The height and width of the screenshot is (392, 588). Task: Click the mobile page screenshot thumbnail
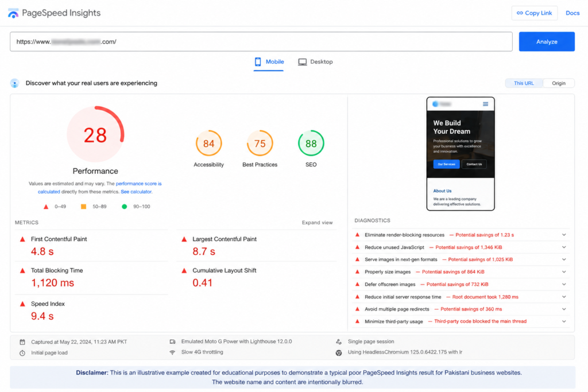[x=461, y=154]
